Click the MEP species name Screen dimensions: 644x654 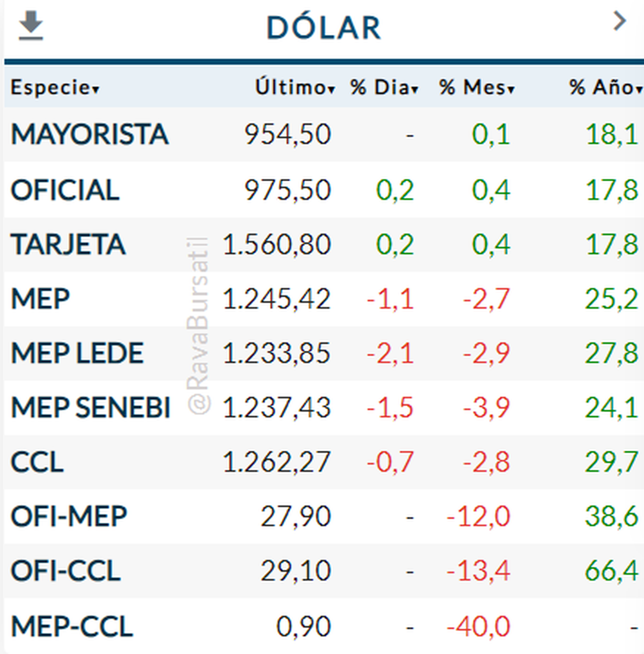point(40,299)
